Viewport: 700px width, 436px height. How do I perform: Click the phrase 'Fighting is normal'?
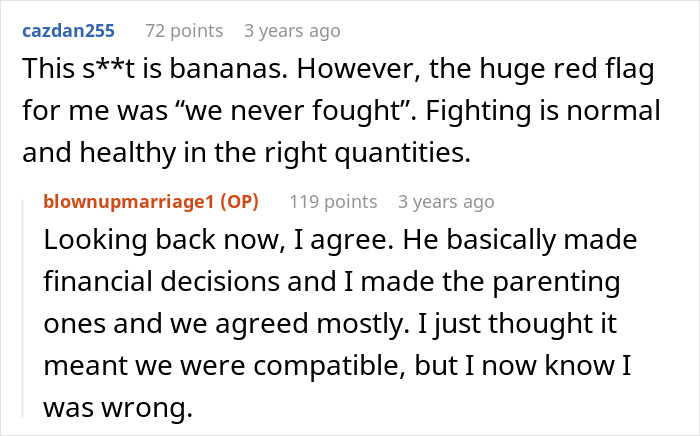(x=543, y=111)
